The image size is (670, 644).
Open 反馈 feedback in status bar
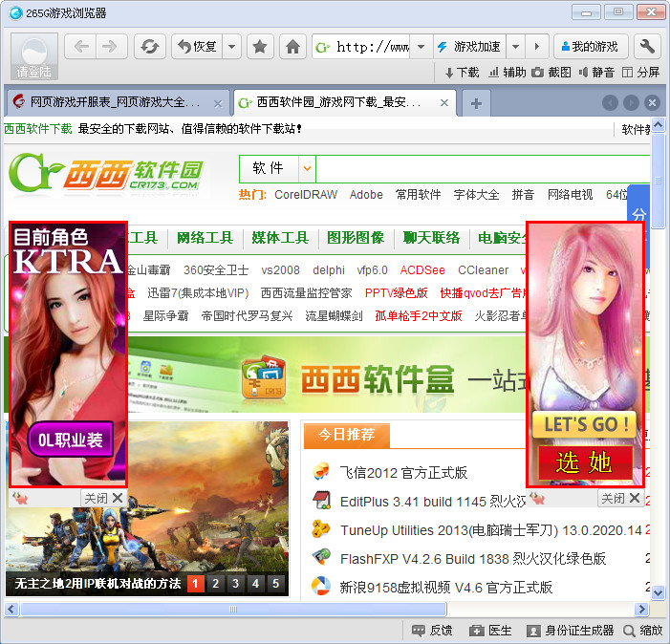click(x=432, y=631)
